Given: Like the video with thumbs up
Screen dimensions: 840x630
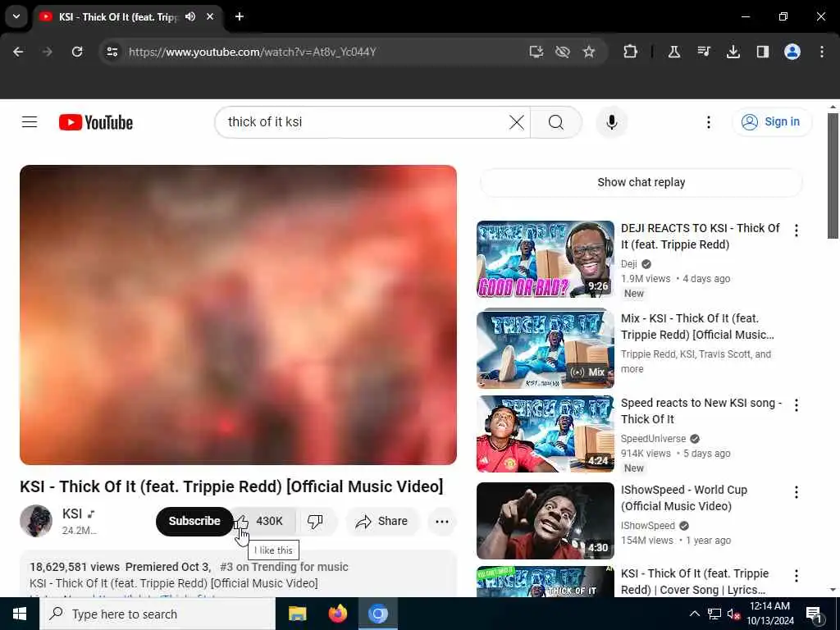Looking at the screenshot, I should click(x=263, y=521).
